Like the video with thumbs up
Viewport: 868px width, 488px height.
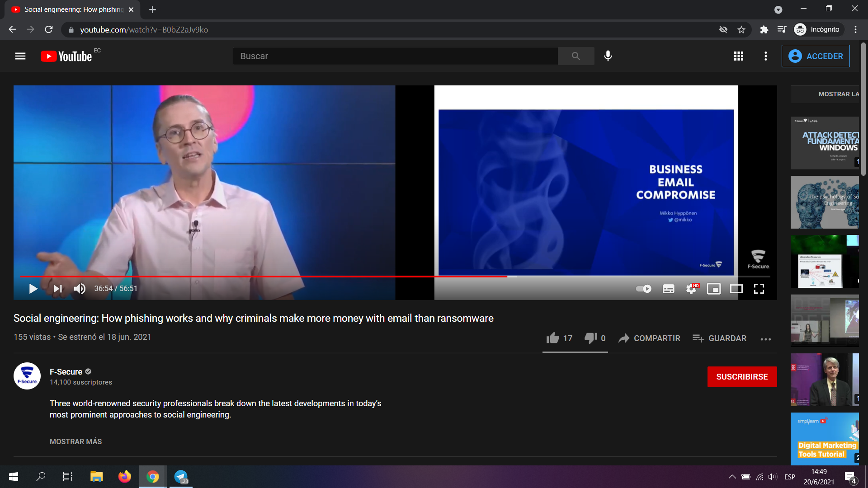coord(553,338)
